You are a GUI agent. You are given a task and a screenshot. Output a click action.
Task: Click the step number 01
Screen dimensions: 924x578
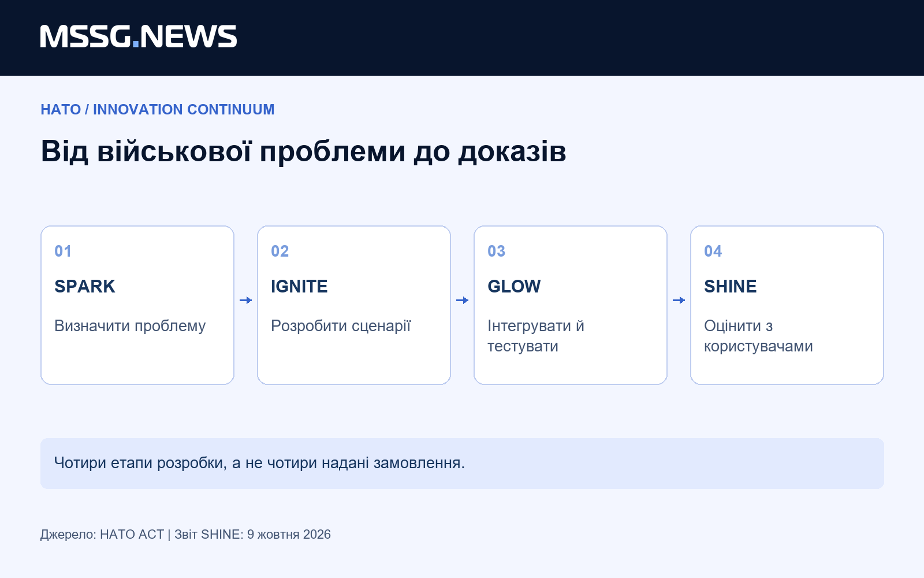[63, 251]
